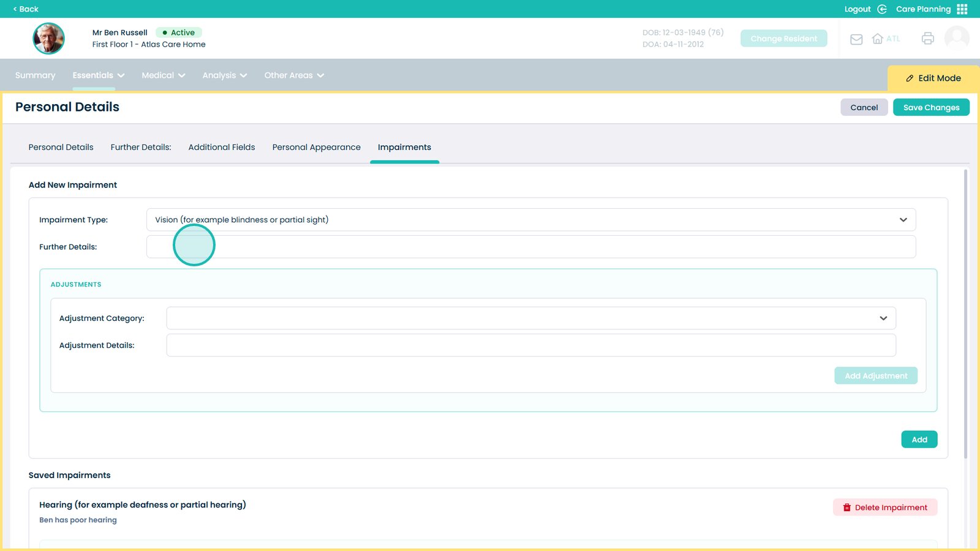Delete the Hearing impairment
Screen dimensions: 980x551
point(884,508)
